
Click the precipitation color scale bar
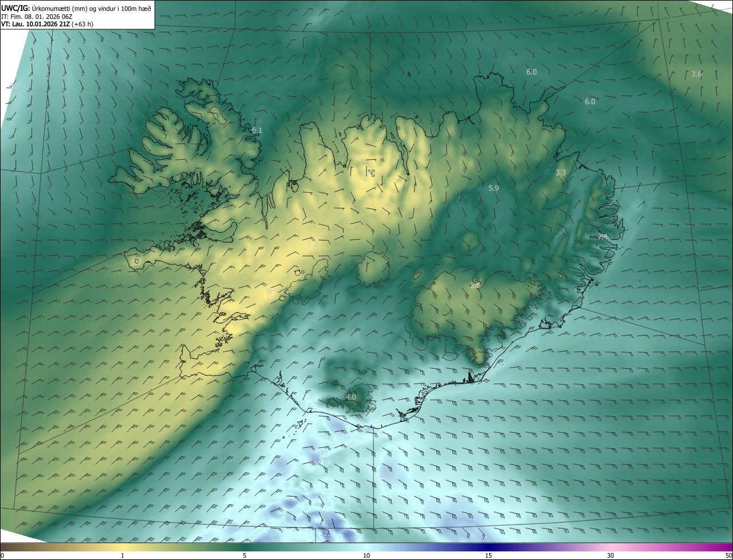(x=366, y=547)
